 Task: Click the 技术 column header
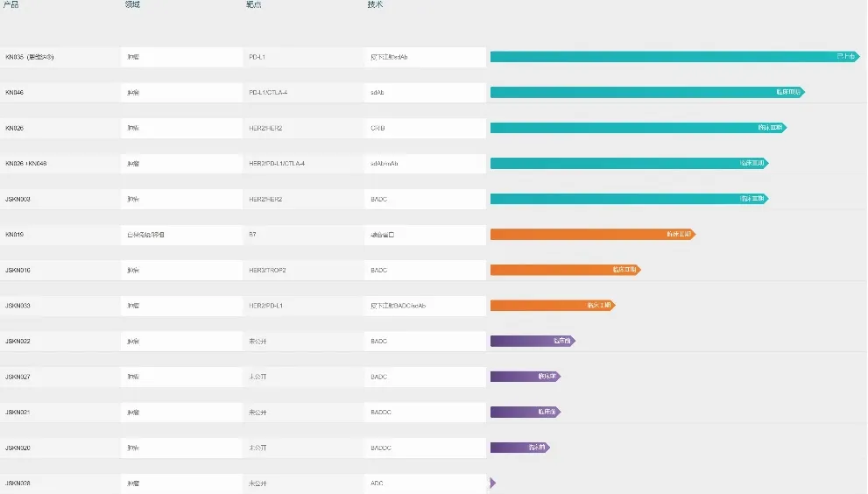tap(375, 5)
